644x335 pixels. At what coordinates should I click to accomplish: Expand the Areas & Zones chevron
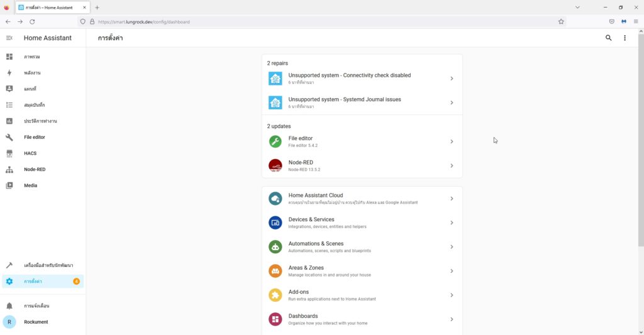pyautogui.click(x=452, y=271)
